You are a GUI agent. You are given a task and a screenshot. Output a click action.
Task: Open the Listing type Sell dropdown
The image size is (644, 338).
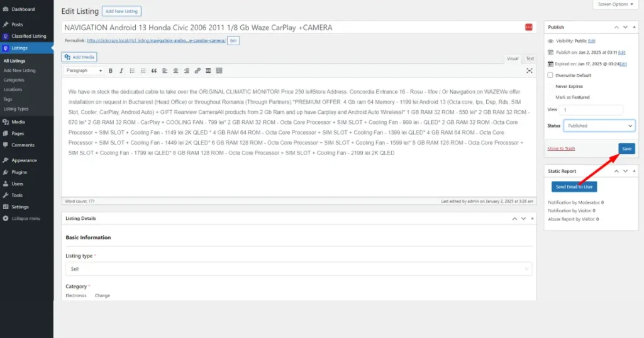pos(299,269)
